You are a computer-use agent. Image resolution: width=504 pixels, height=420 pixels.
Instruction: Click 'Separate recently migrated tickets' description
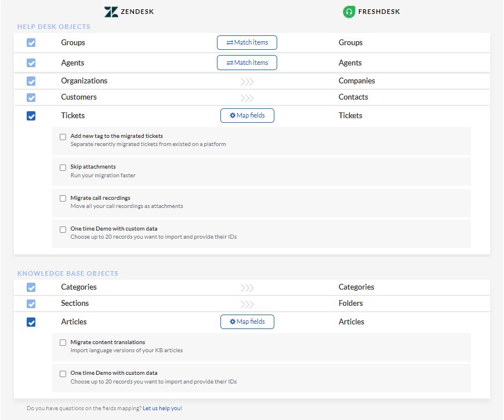coord(148,144)
